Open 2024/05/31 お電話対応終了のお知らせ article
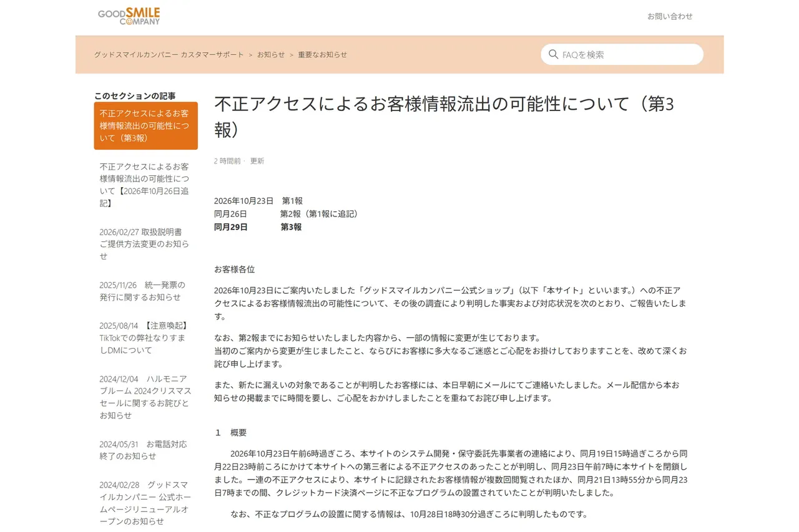799x532 pixels. 146,450
